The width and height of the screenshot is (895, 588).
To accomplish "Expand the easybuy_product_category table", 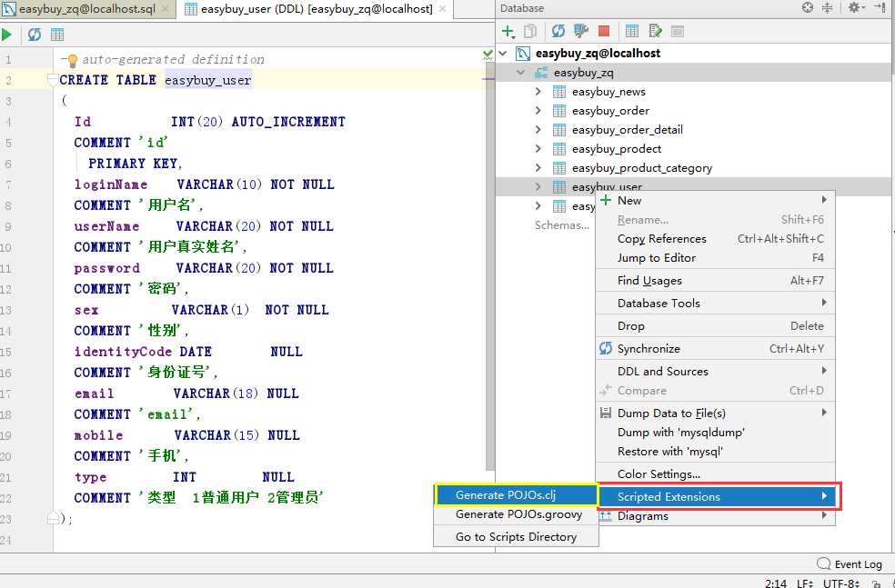I will pos(538,167).
